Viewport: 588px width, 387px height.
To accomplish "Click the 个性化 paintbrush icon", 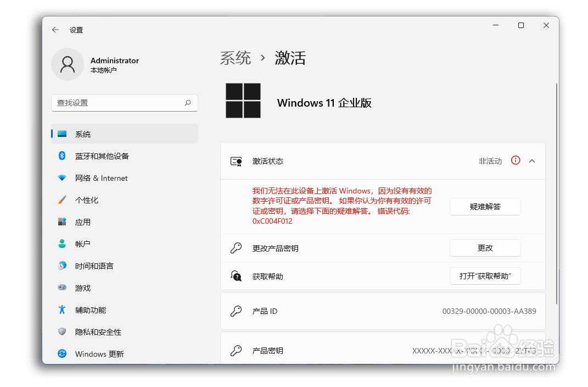I will click(62, 200).
